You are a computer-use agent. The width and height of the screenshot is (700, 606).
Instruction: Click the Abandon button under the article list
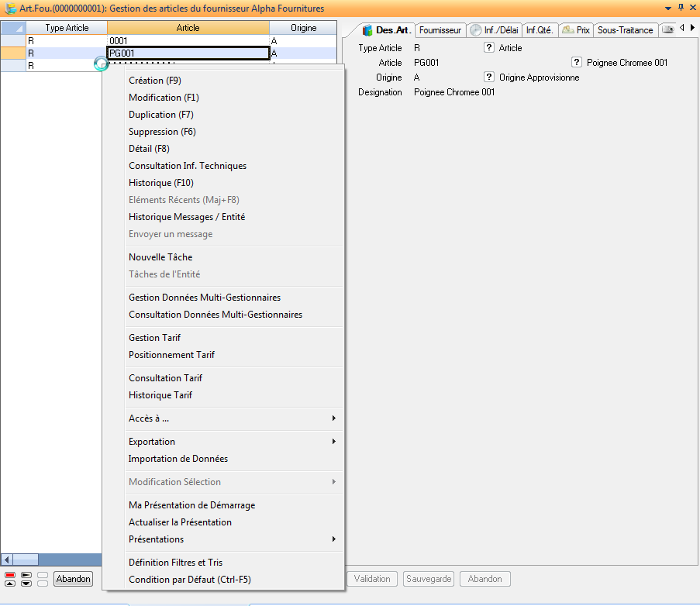(74, 579)
